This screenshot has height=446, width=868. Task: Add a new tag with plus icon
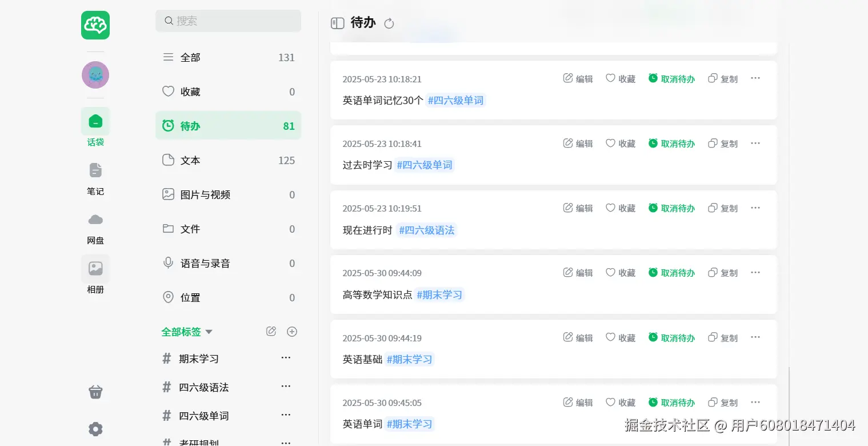point(292,332)
